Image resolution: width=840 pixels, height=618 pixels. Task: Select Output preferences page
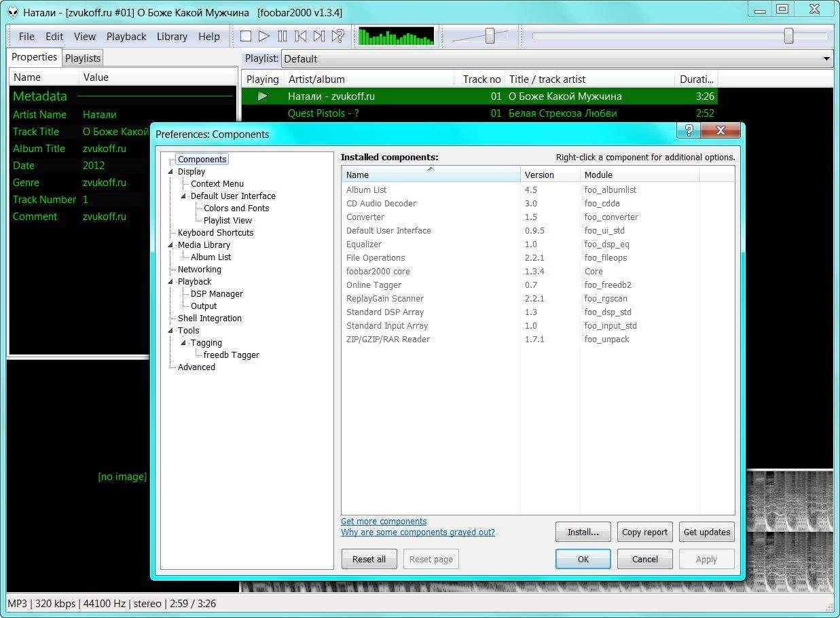[x=204, y=306]
